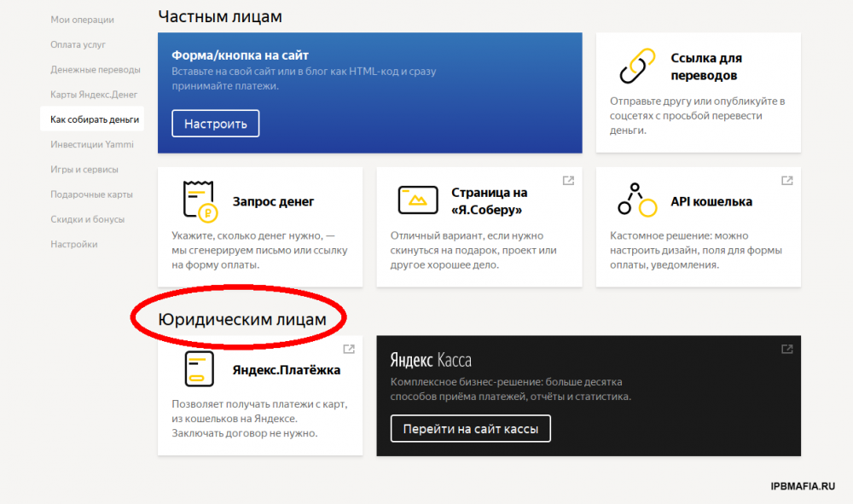Click the picture card icon for Я.Соберу

click(418, 200)
